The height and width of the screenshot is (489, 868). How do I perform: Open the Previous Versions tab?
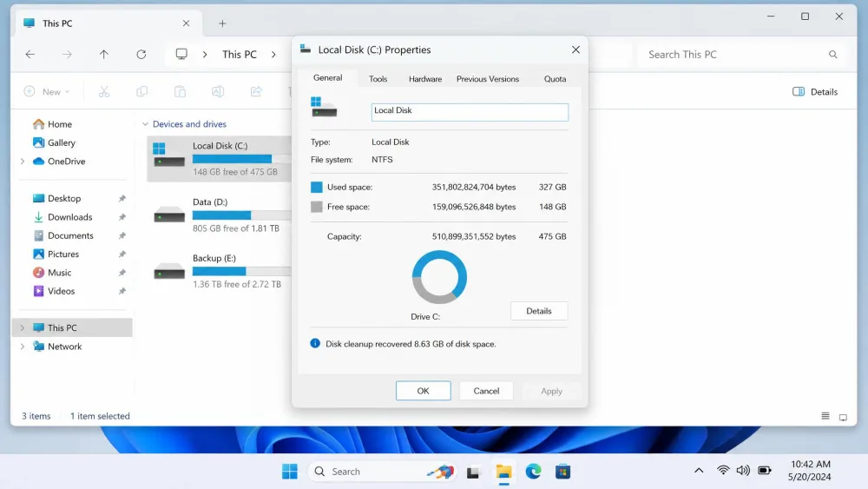488,79
